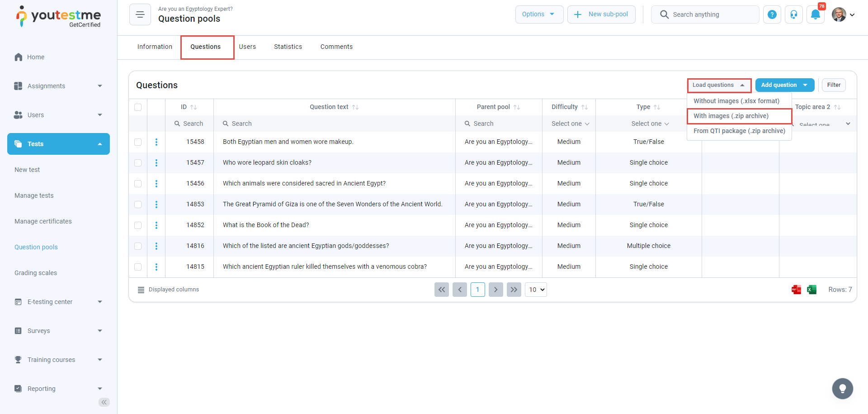Open actions menu for question 15458
The height and width of the screenshot is (414, 868).
[156, 142]
